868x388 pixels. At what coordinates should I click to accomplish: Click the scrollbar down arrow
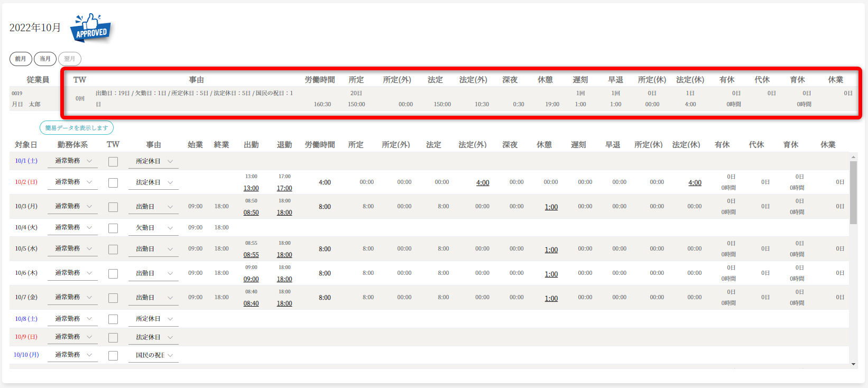click(853, 364)
